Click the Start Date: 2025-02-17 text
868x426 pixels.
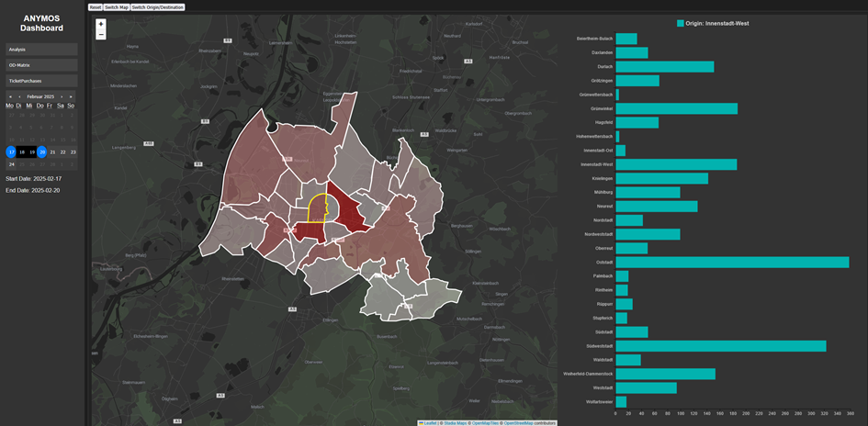33,179
